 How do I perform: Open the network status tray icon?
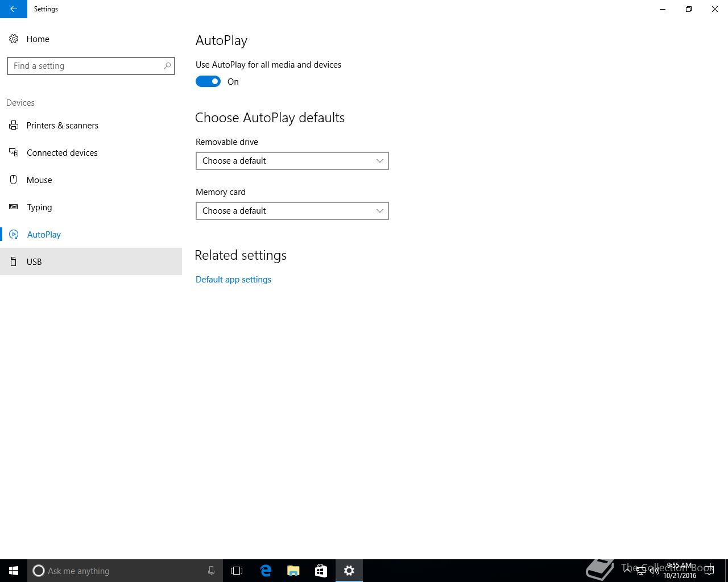tap(640, 571)
